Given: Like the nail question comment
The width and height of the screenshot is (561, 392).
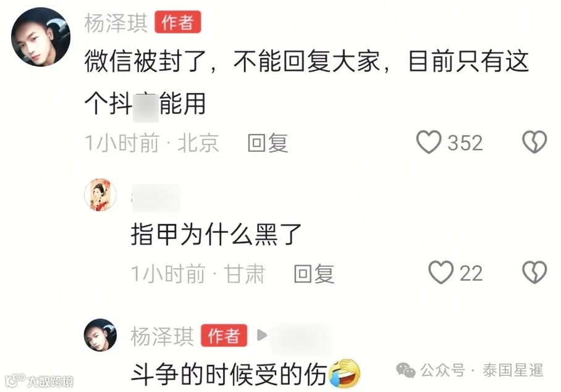Looking at the screenshot, I should point(441,273).
